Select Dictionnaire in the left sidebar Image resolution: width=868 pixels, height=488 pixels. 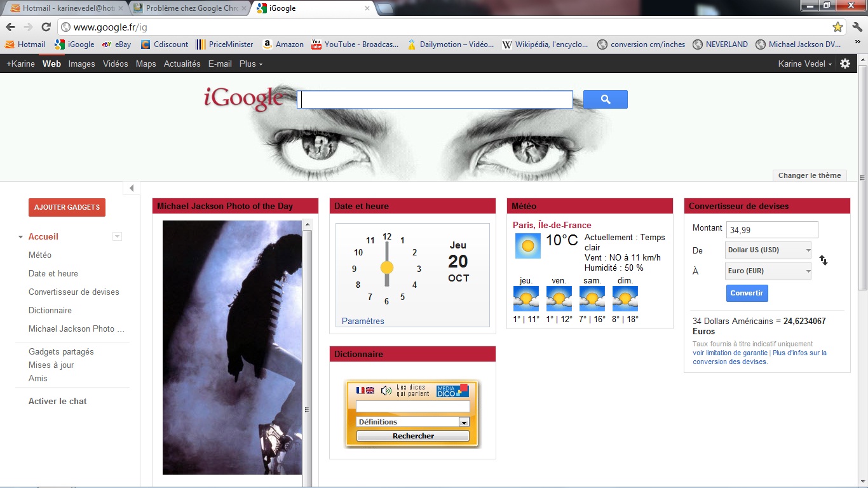pos(50,310)
